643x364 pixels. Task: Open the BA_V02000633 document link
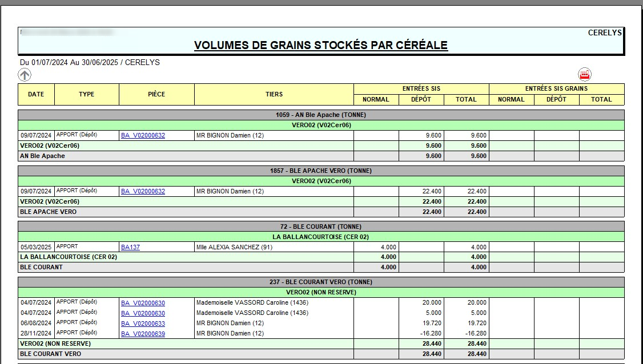pos(143,323)
